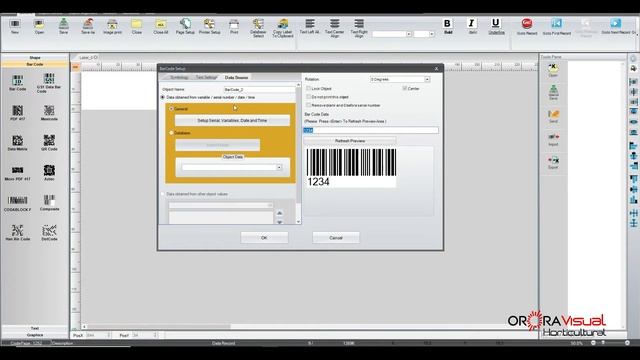Select the Micro PDF 417 tool
The image size is (640, 360).
(x=18, y=173)
